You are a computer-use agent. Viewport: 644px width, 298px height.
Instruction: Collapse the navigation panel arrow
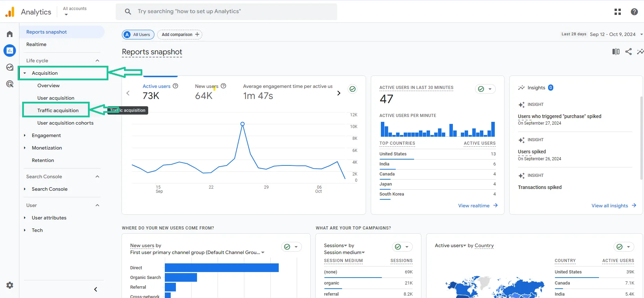pos(96,289)
